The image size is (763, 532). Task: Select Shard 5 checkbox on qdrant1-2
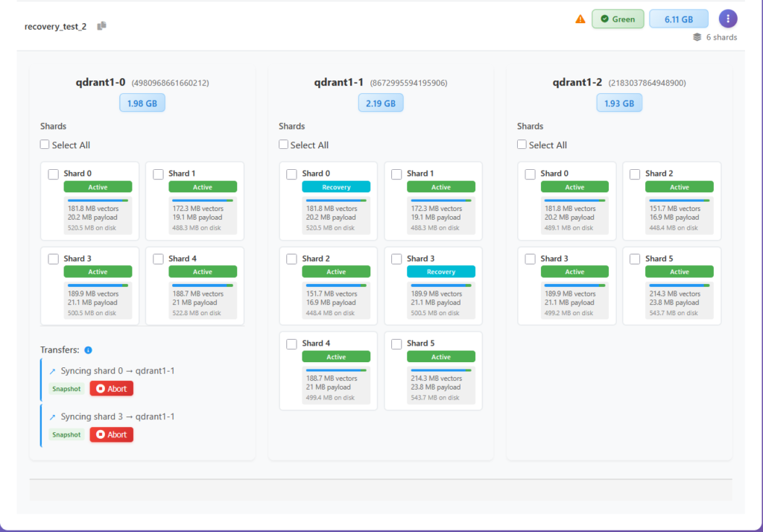[x=635, y=259]
